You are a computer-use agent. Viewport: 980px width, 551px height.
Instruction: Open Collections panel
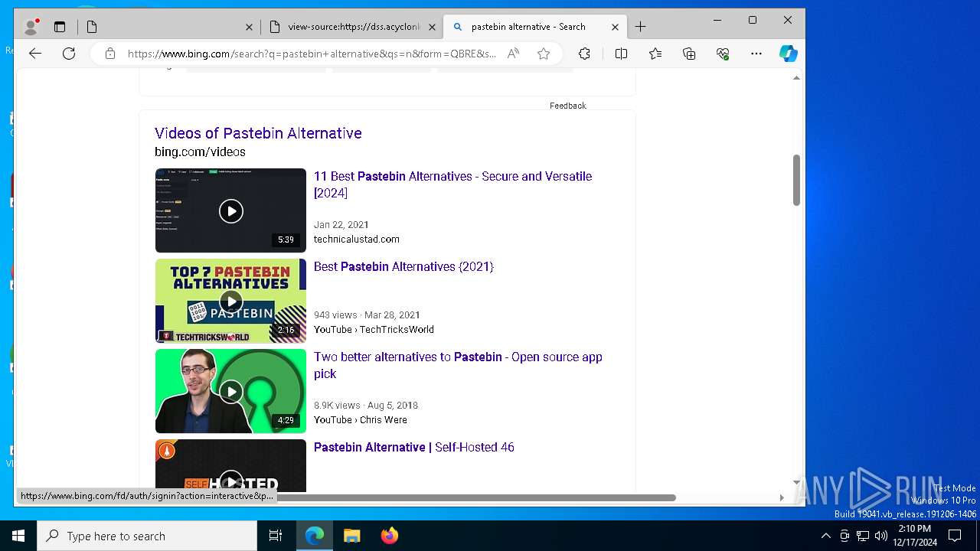(689, 54)
